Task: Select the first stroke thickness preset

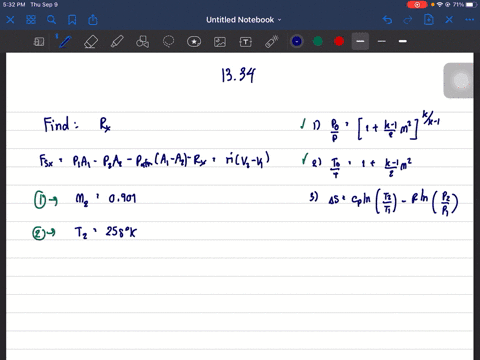Action: 360,41
